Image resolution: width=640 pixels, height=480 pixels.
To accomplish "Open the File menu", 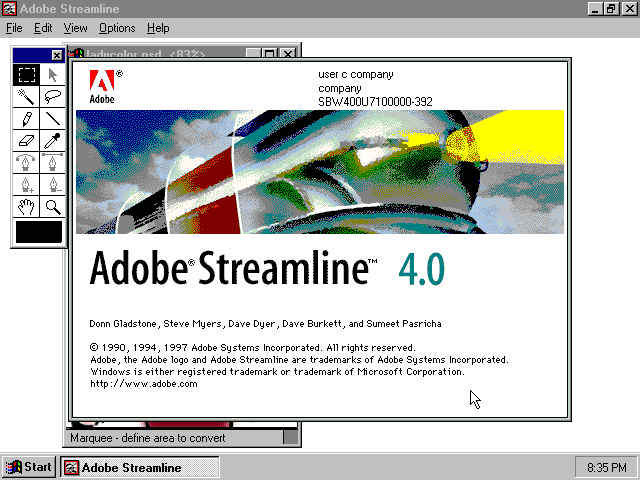I will click(14, 28).
